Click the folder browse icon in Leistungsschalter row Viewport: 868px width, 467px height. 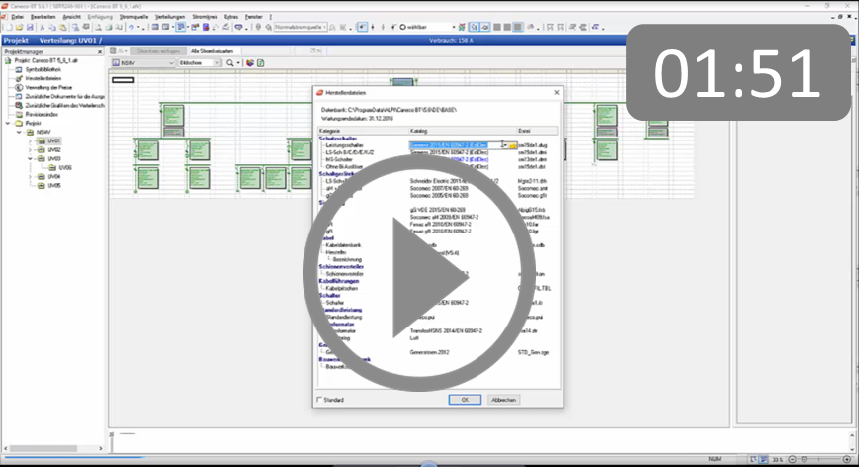[513, 144]
